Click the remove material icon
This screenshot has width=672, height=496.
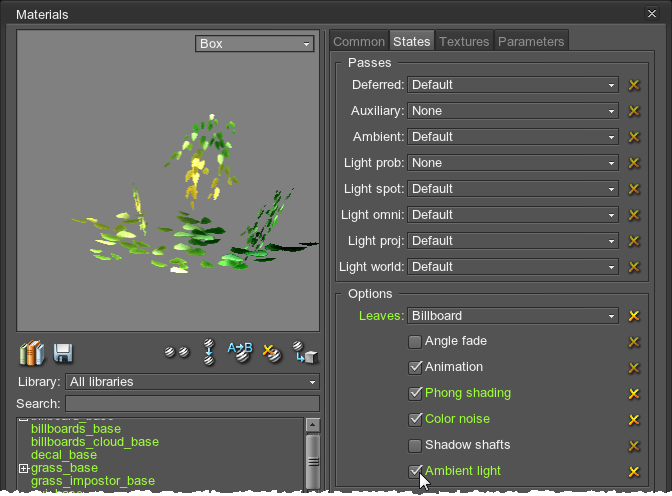click(x=270, y=353)
